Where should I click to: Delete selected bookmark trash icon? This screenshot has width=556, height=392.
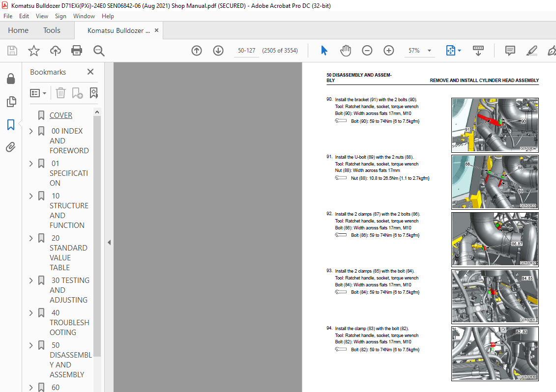click(x=60, y=93)
